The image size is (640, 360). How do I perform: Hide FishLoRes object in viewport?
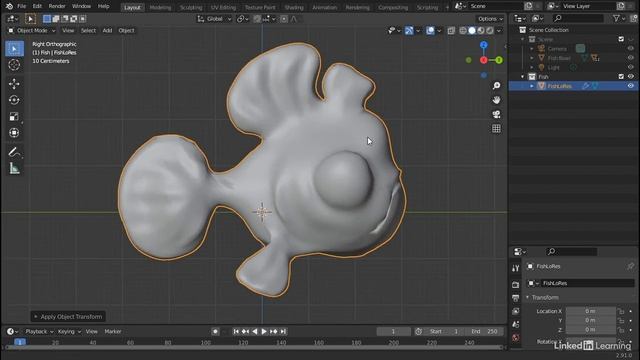(x=631, y=86)
